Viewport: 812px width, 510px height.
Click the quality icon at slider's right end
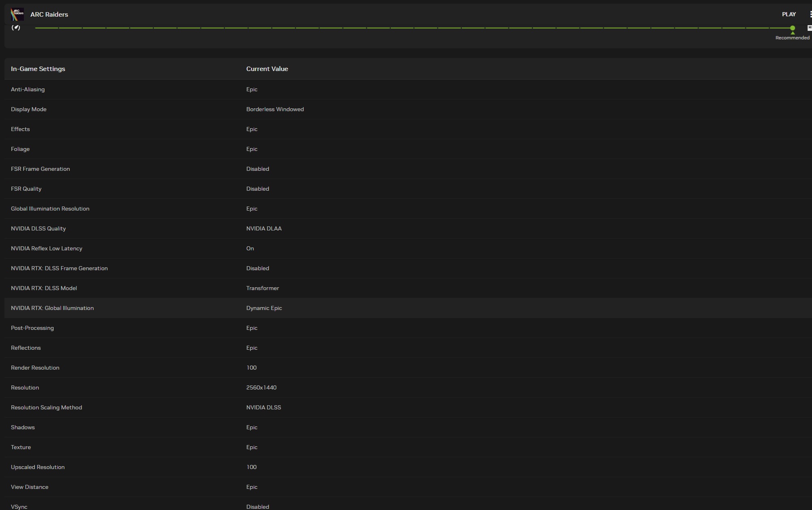[x=809, y=28]
